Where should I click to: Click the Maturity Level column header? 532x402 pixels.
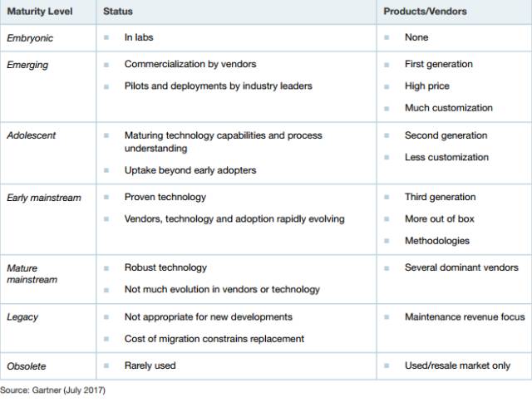pos(38,12)
